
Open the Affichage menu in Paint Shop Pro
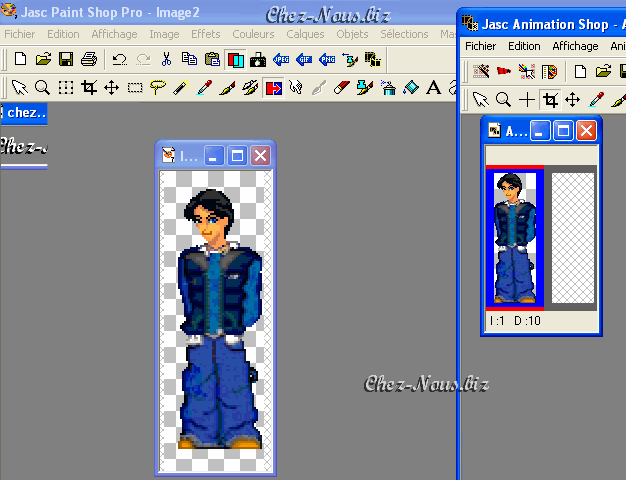tap(114, 34)
